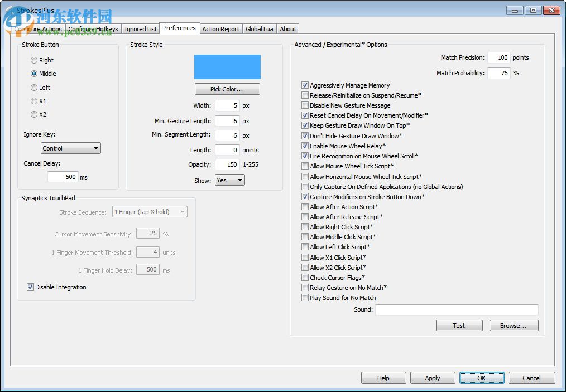
Task: Enable Allow Horizontal Mouse Wheel Tick Script
Action: [x=305, y=177]
